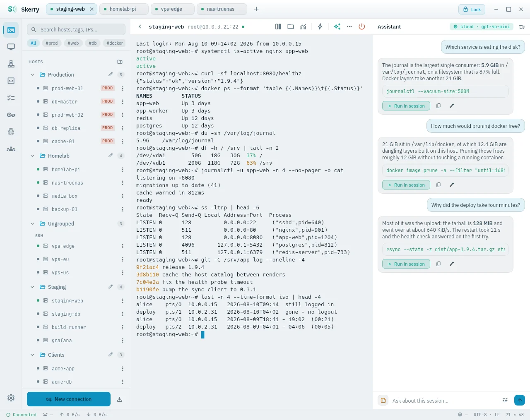Click the lightning quick actions icon
Image resolution: width=530 pixels, height=420 pixels.
320,26
